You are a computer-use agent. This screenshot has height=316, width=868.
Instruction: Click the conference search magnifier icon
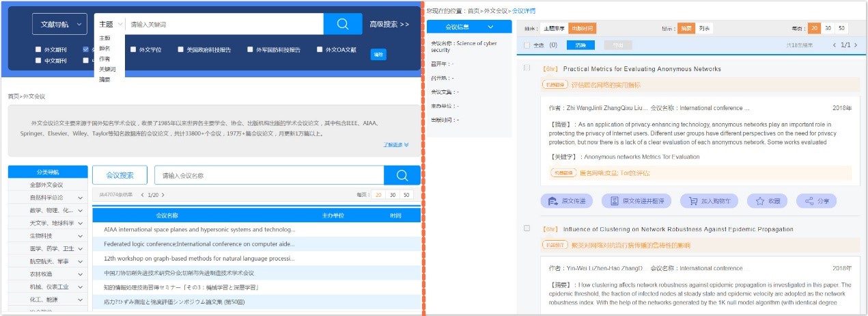(x=402, y=175)
